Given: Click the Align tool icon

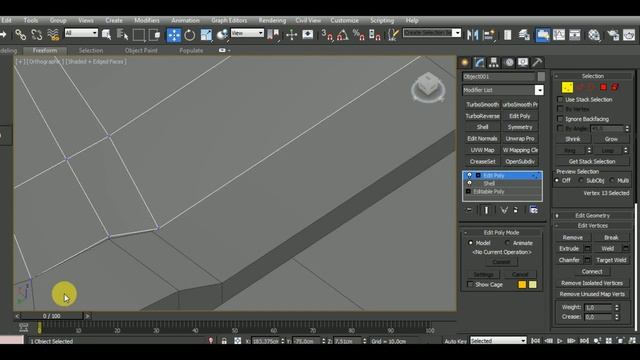Looking at the screenshot, I should click(x=489, y=35).
